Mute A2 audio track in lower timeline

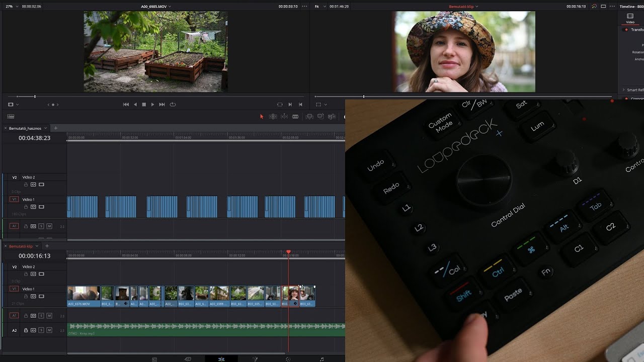coord(49,330)
